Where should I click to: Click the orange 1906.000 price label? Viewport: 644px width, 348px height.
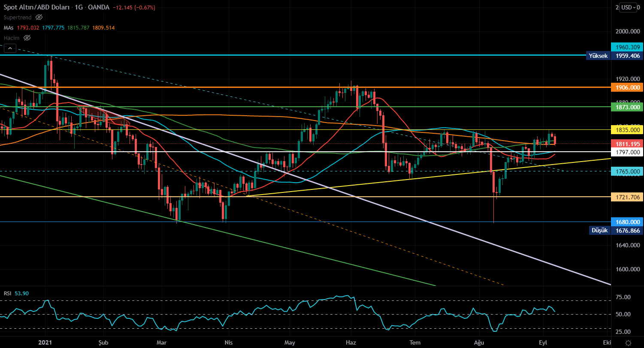pos(627,87)
